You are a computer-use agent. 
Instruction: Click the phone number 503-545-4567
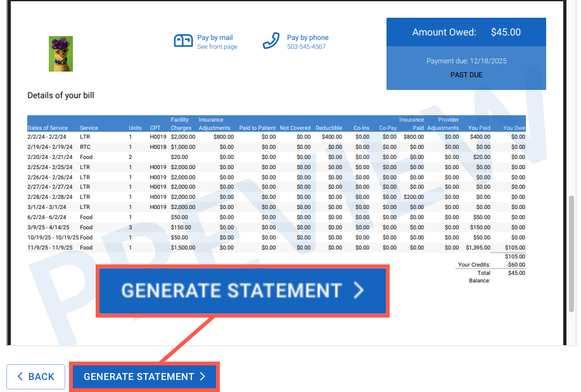tap(306, 47)
